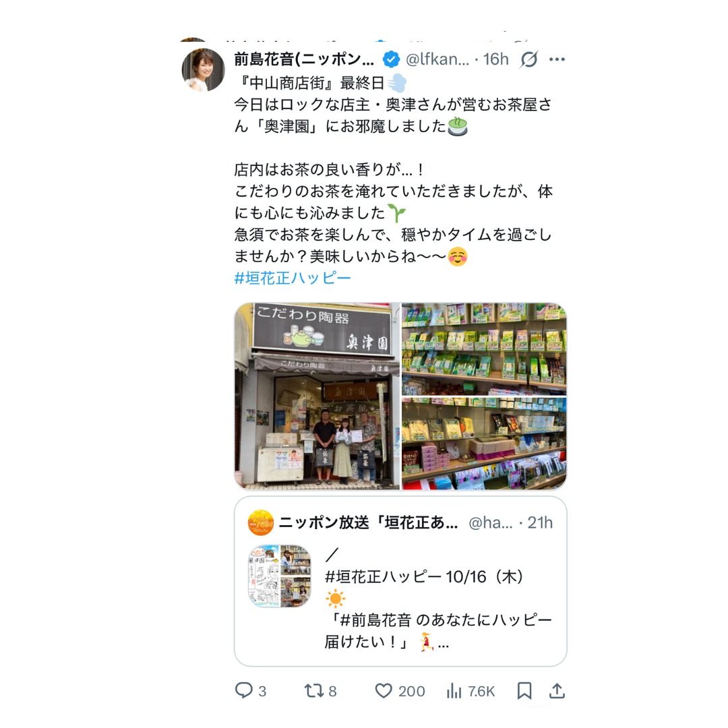Share the tweet via the upload icon
Screen dimensions: 728x728
pyautogui.click(x=557, y=691)
